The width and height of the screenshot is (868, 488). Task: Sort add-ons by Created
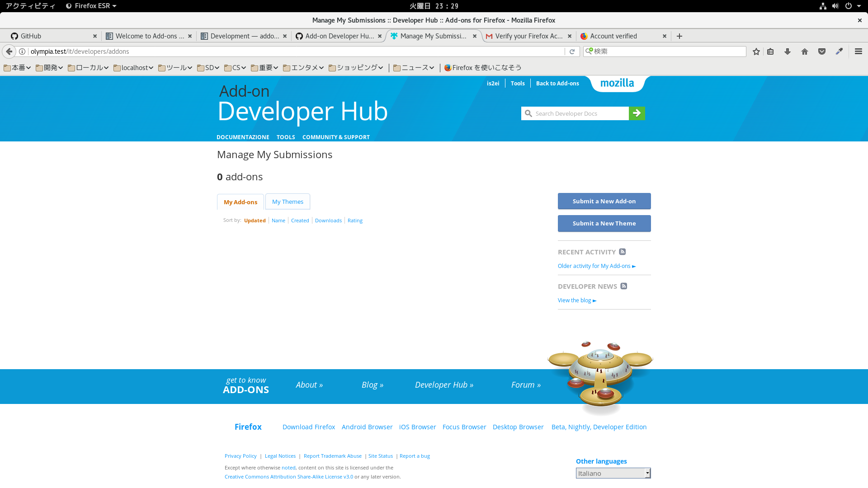pos(300,221)
